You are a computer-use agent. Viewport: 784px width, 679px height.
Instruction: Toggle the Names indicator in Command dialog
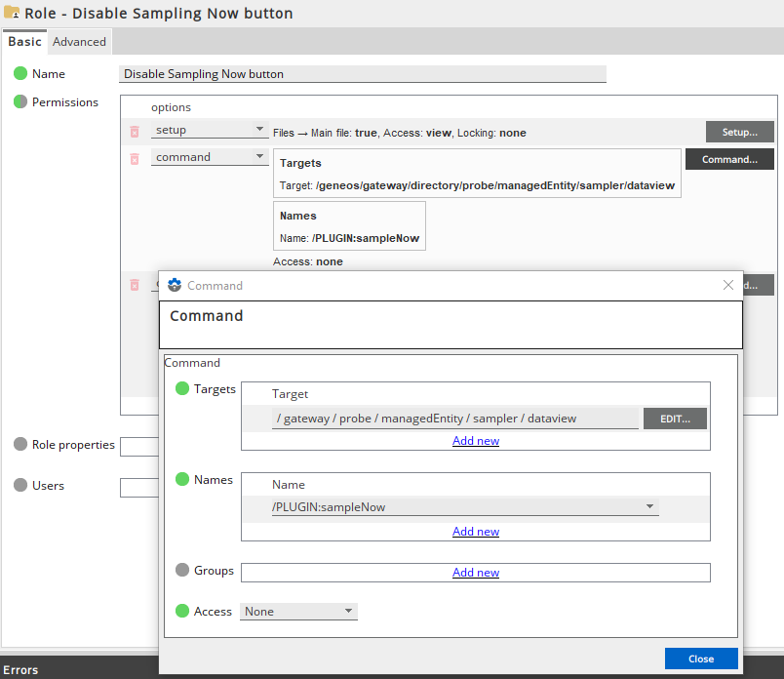(182, 479)
